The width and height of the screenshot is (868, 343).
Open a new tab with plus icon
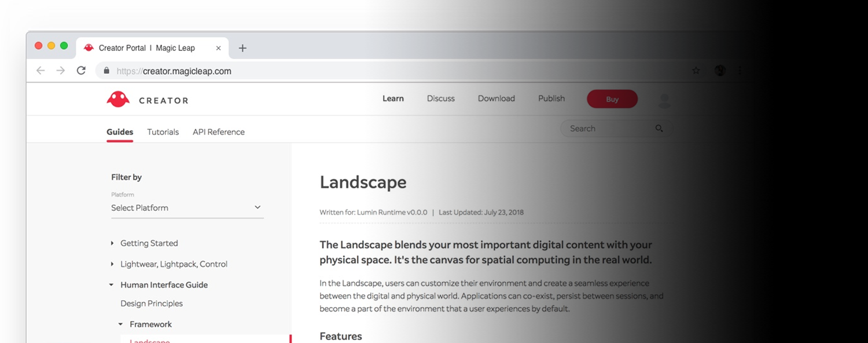tap(242, 48)
